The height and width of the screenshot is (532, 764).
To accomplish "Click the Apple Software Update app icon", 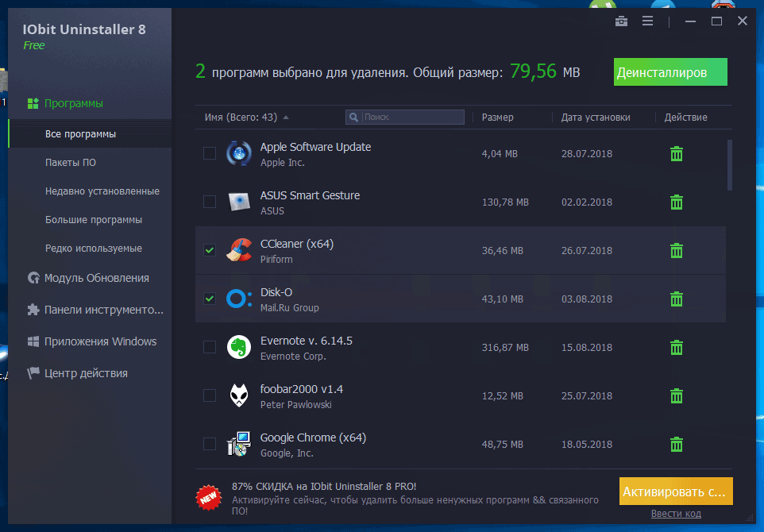I will (239, 153).
